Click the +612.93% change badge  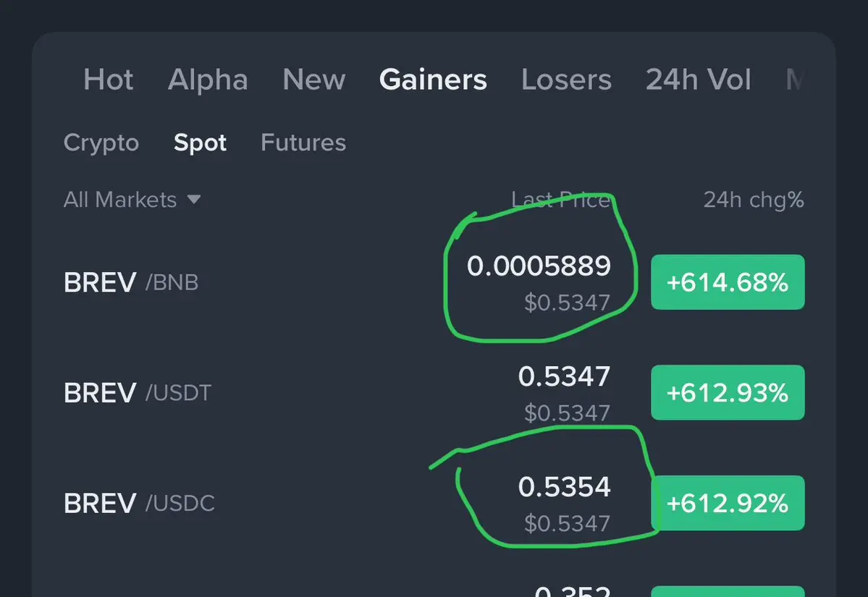pyautogui.click(x=727, y=393)
